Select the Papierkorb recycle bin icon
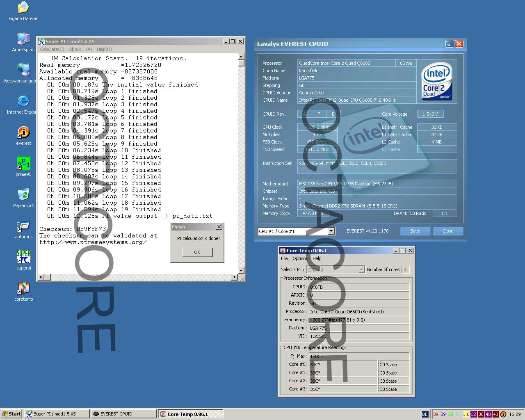Viewport: 525px width, 420px height. coord(23,198)
